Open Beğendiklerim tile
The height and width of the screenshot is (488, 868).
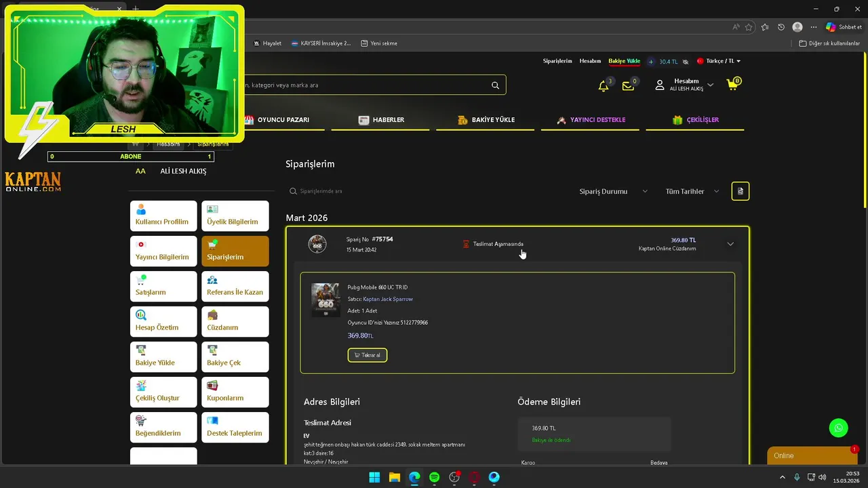(x=163, y=427)
